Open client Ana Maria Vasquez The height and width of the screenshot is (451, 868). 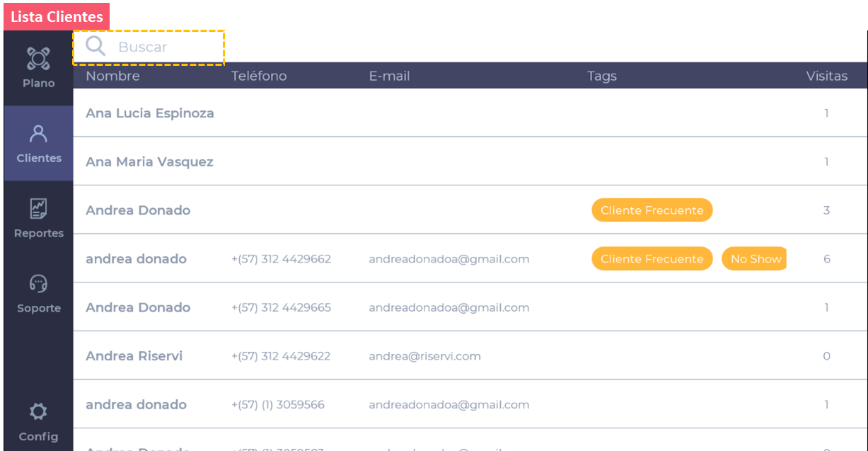click(149, 162)
